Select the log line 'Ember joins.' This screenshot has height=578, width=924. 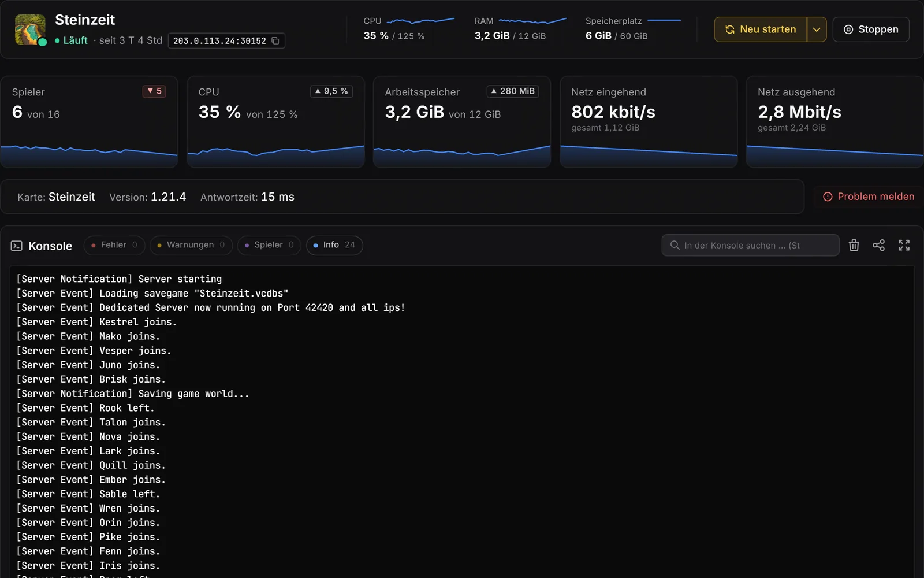tap(91, 480)
